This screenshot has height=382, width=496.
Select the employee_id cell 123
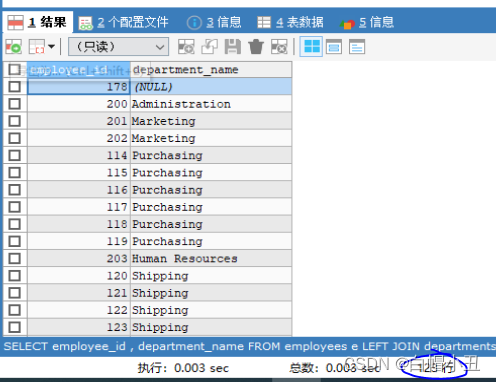79,327
